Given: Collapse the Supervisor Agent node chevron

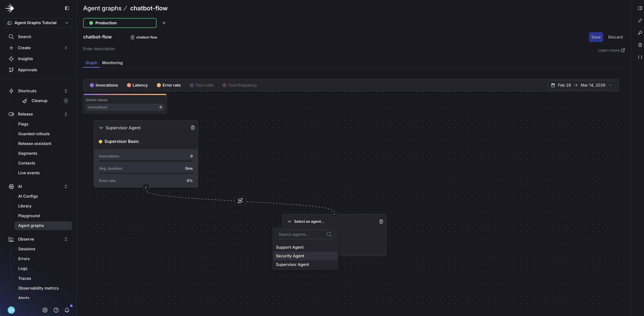Looking at the screenshot, I should click(x=101, y=128).
